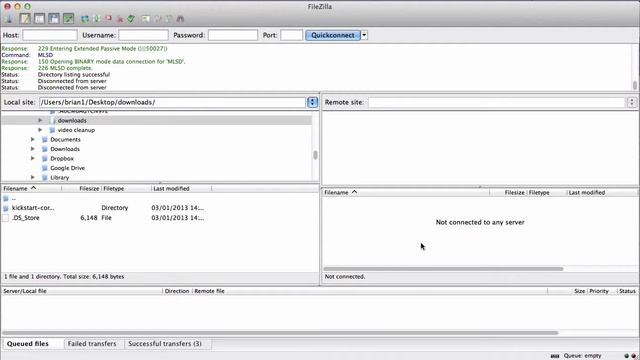Select the Dropbox tree folder
The width and height of the screenshot is (640, 360).
point(62,158)
